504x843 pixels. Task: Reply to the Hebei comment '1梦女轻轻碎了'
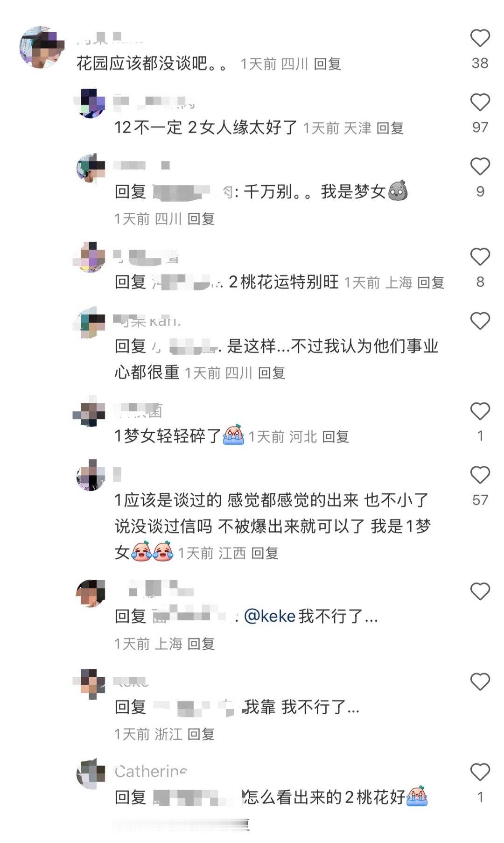(x=336, y=437)
